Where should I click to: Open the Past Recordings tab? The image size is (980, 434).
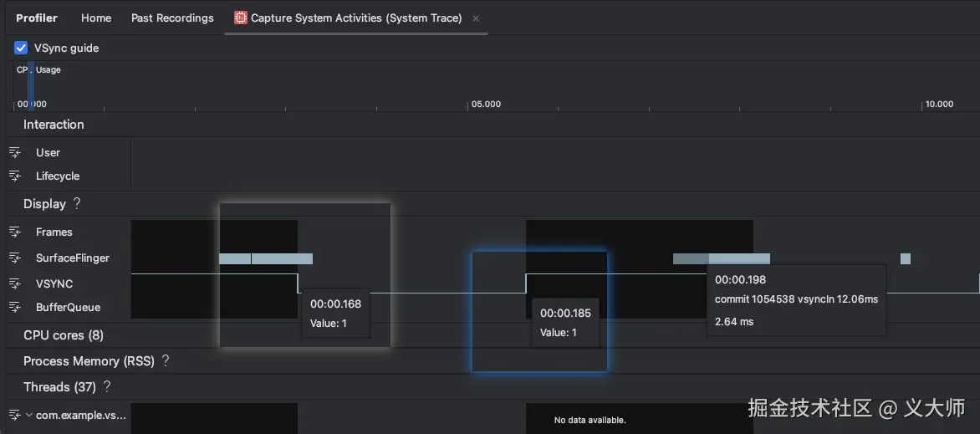pos(172,18)
